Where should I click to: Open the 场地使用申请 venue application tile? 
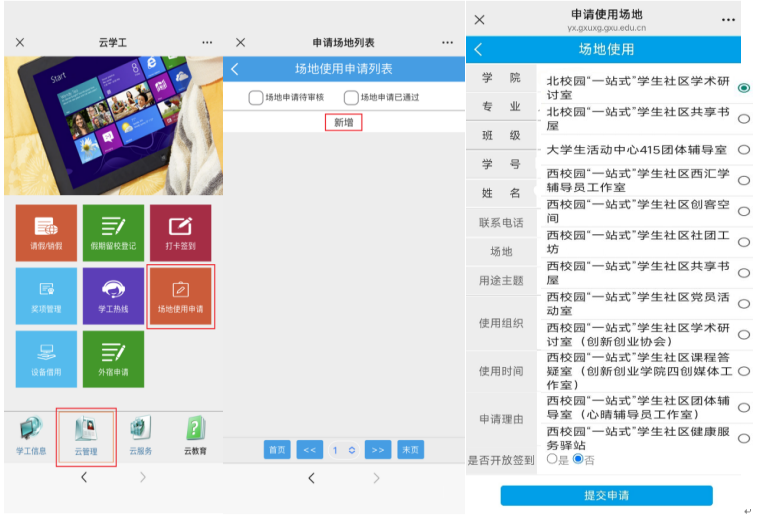pos(180,295)
